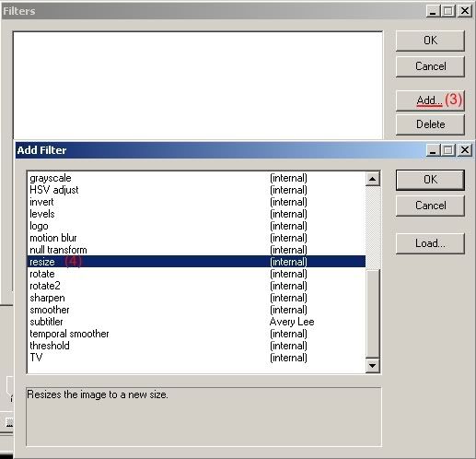Choose the motion blur filter
Viewport: 476px width, 459px height.
click(x=196, y=238)
